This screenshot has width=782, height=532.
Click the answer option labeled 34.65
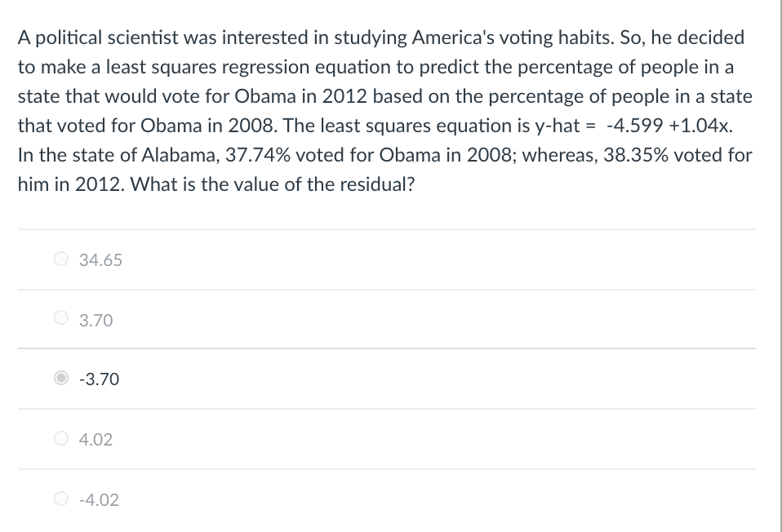point(99,258)
